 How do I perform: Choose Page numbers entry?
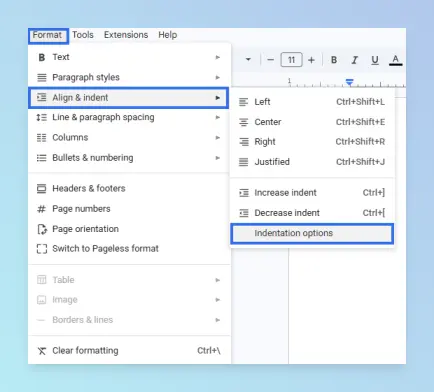click(x=129, y=209)
